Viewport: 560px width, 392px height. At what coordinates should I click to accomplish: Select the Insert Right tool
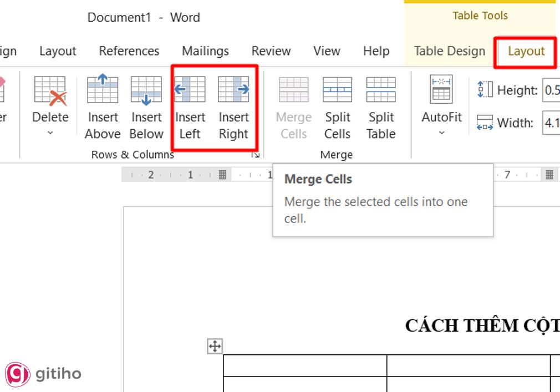(233, 105)
